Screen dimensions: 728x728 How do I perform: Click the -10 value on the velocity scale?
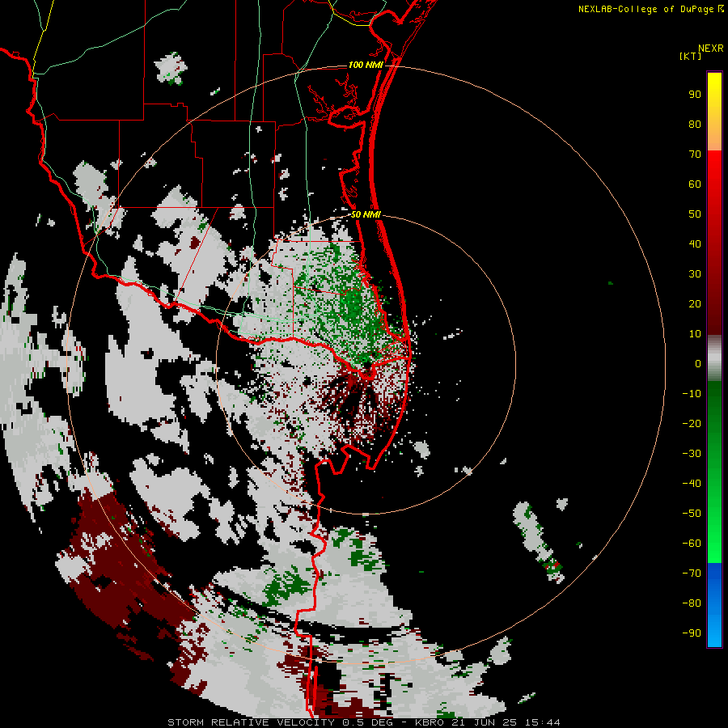coord(692,394)
